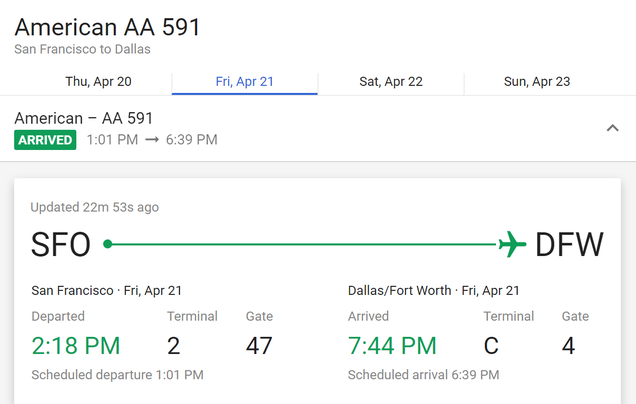
Task: Click the SFO airport code
Action: pyautogui.click(x=61, y=245)
